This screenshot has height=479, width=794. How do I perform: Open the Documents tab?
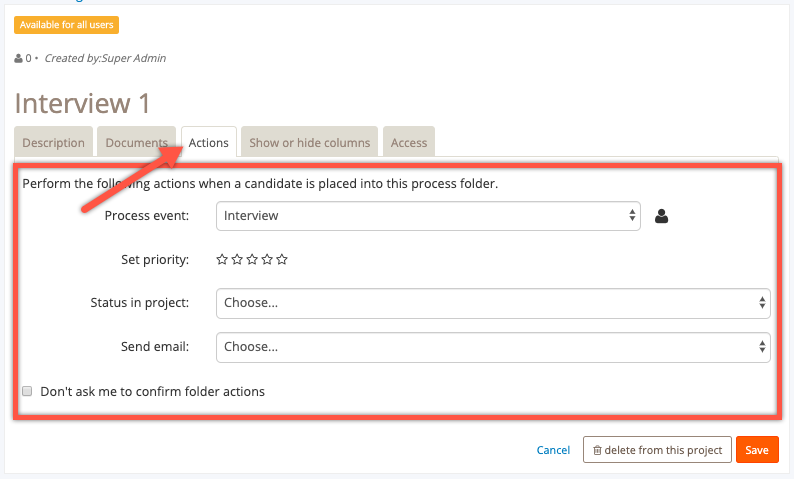pos(137,142)
